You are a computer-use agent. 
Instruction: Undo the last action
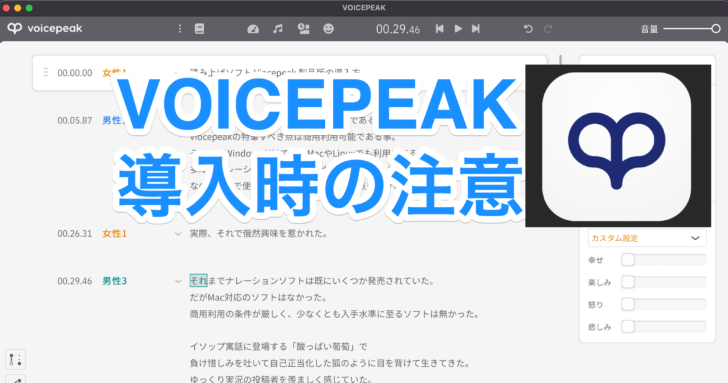528,29
